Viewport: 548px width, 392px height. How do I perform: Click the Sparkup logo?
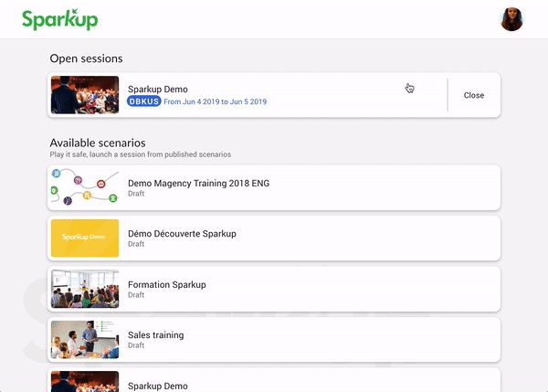tap(59, 19)
